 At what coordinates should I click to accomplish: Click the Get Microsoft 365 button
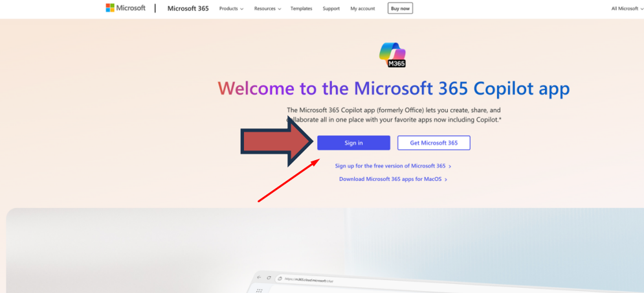(x=434, y=143)
